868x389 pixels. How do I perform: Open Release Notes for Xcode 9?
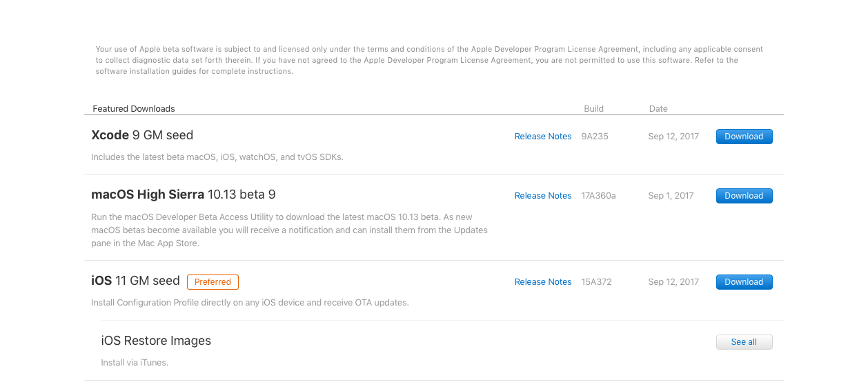pos(543,137)
